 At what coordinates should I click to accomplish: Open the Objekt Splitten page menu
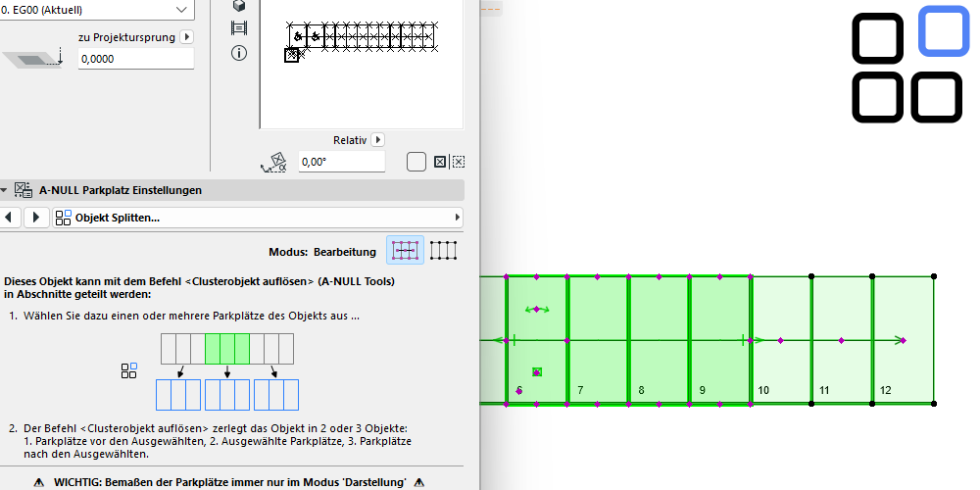point(257,218)
